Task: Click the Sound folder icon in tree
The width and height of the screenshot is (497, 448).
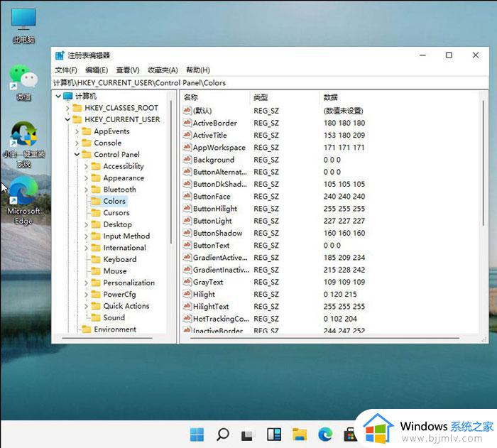Action: pyautogui.click(x=96, y=317)
